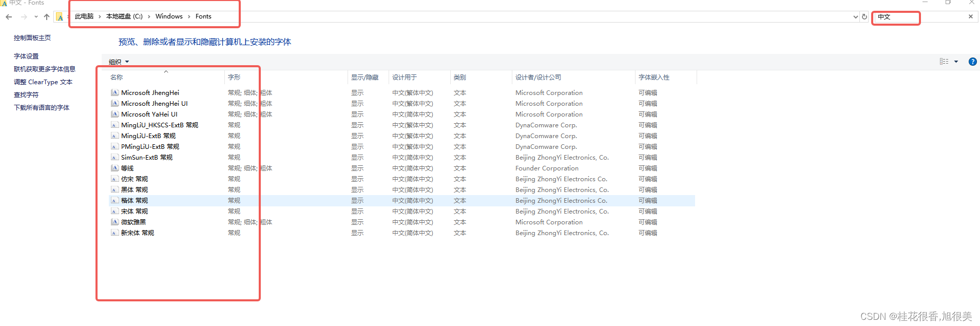Select 等线 font icon
Image resolution: width=980 pixels, height=326 pixels.
115,168
